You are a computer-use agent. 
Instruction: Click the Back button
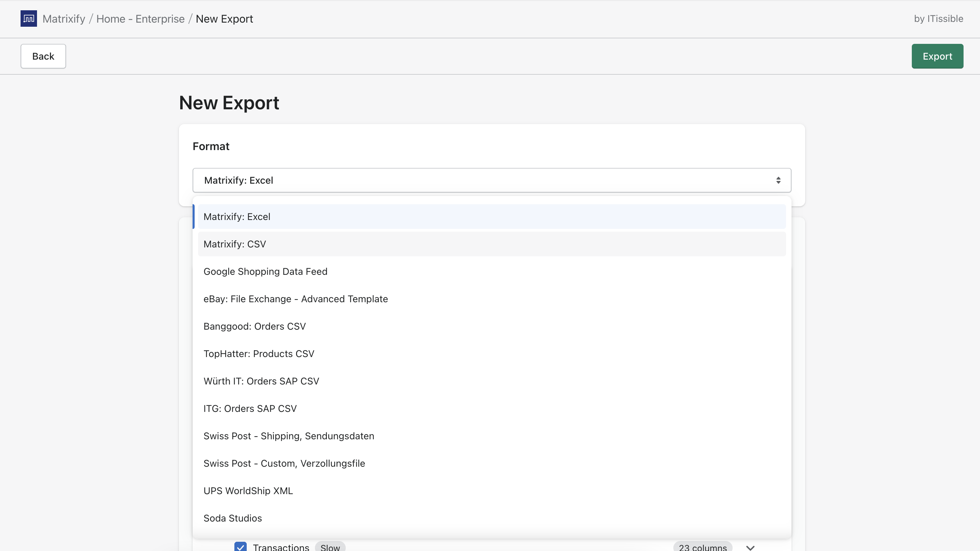coord(44,56)
